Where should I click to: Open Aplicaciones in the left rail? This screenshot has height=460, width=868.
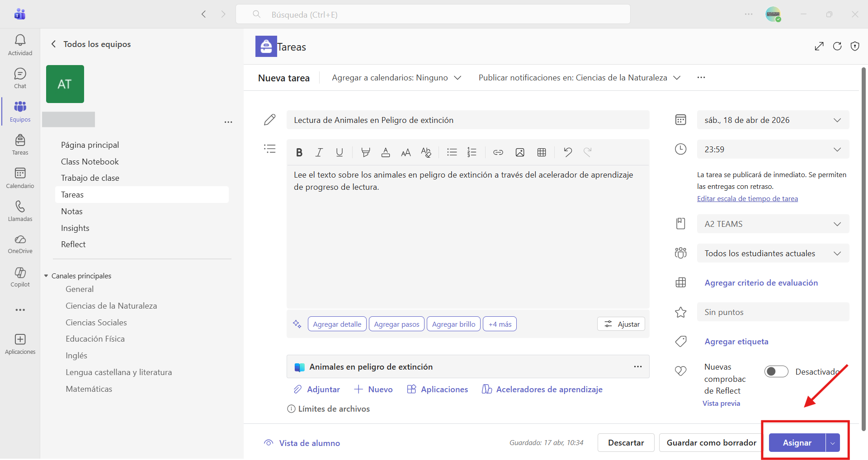click(20, 344)
